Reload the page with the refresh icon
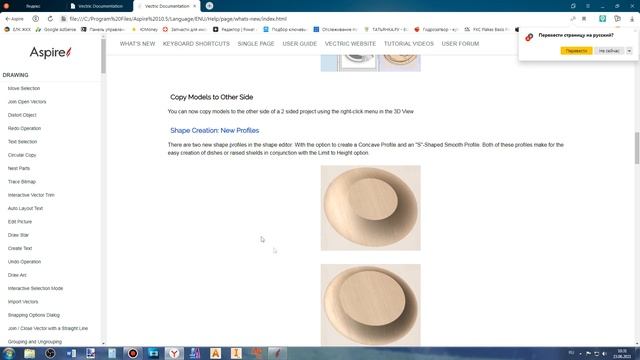The width and height of the screenshot is (640, 360). pos(50,19)
